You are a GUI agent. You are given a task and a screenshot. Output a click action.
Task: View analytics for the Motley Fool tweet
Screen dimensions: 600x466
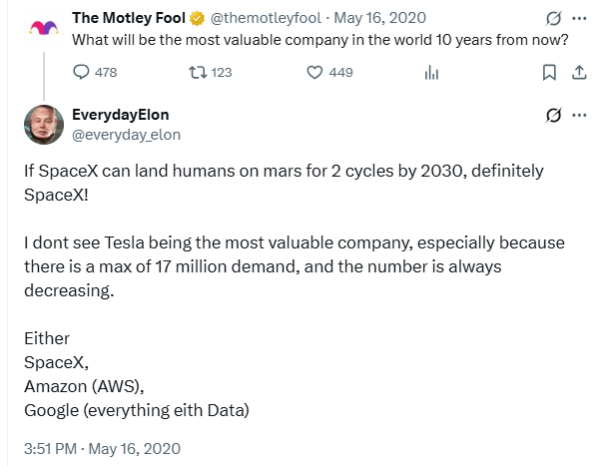point(433,72)
